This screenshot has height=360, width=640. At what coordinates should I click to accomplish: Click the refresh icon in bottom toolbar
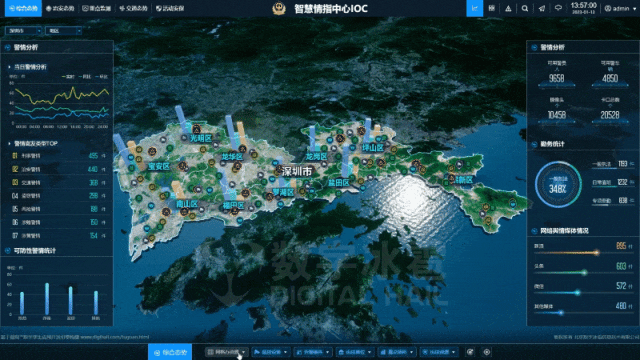(x=470, y=352)
